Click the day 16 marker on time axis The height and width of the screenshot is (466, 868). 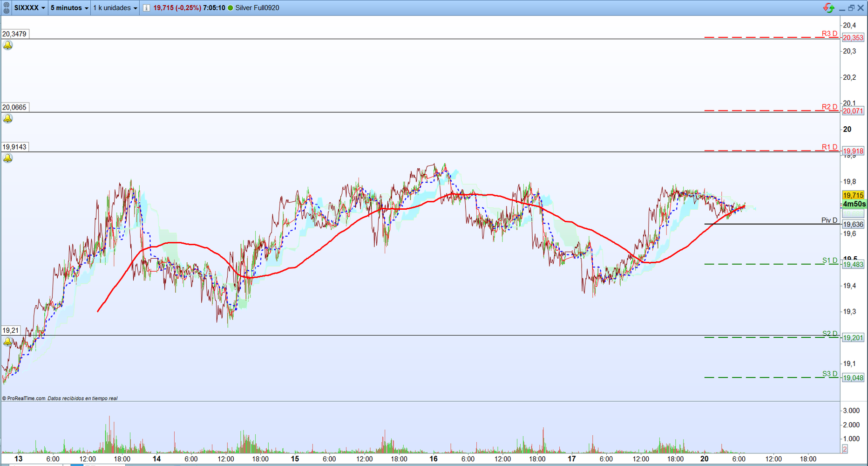pyautogui.click(x=434, y=459)
